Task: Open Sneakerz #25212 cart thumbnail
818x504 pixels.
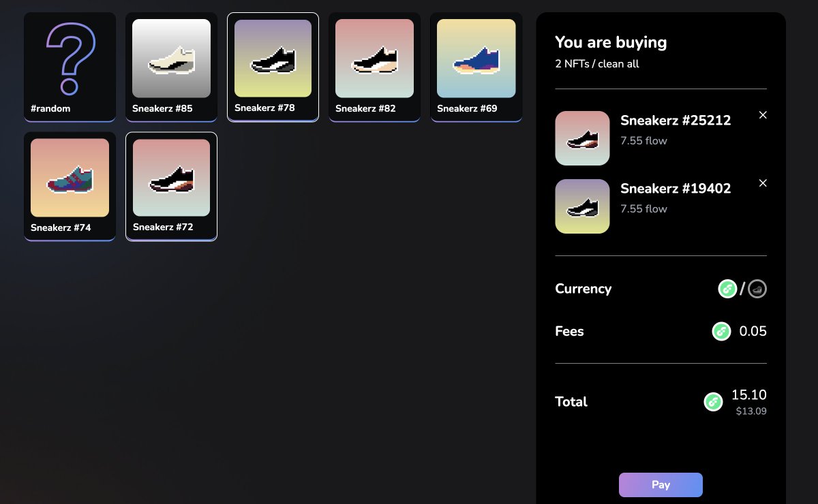Action: click(582, 138)
